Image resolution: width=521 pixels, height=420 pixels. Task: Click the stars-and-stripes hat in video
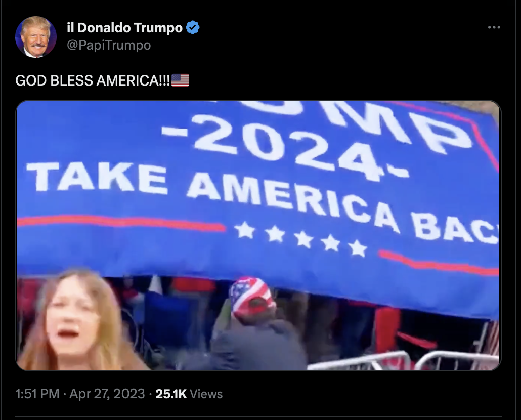point(252,297)
